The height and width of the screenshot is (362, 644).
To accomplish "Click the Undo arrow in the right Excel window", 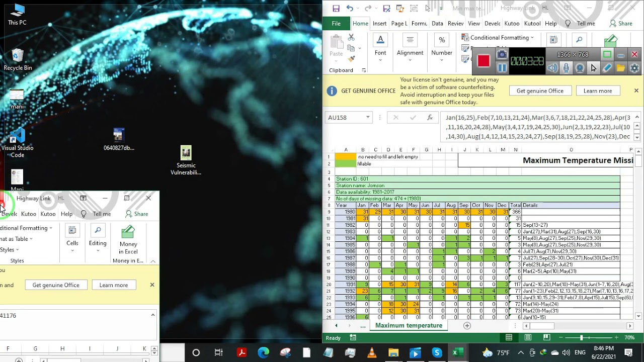I will (350, 8).
